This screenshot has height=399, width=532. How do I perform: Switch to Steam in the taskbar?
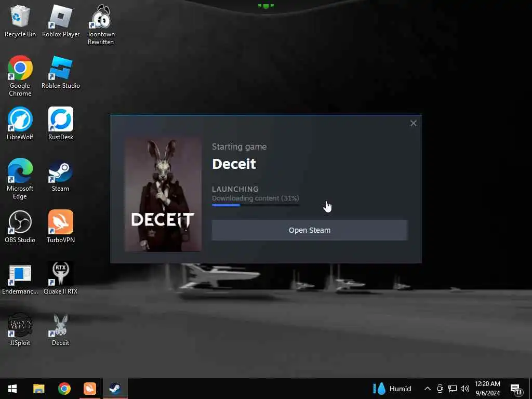[x=115, y=389]
